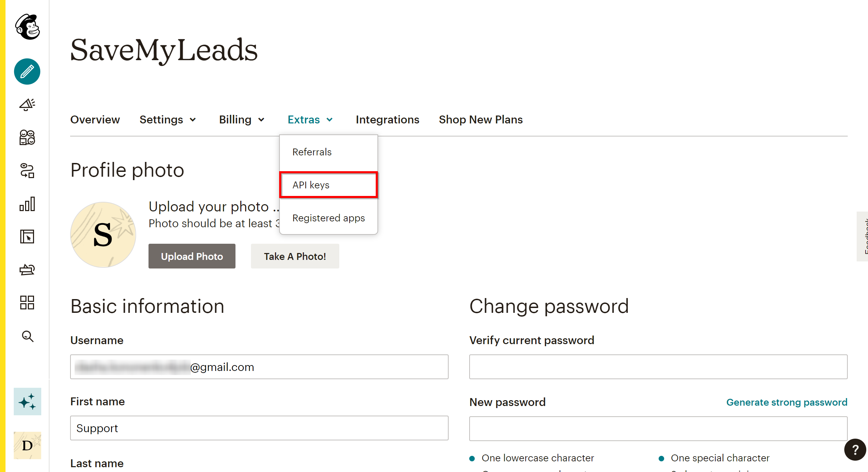
Task: Open Automations flow icon in sidebar
Action: pyautogui.click(x=27, y=171)
